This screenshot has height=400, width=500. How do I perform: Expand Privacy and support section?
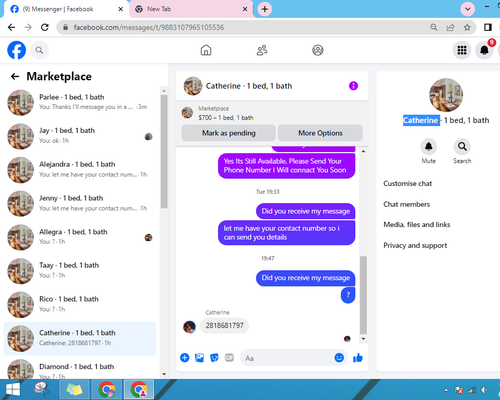pos(415,245)
